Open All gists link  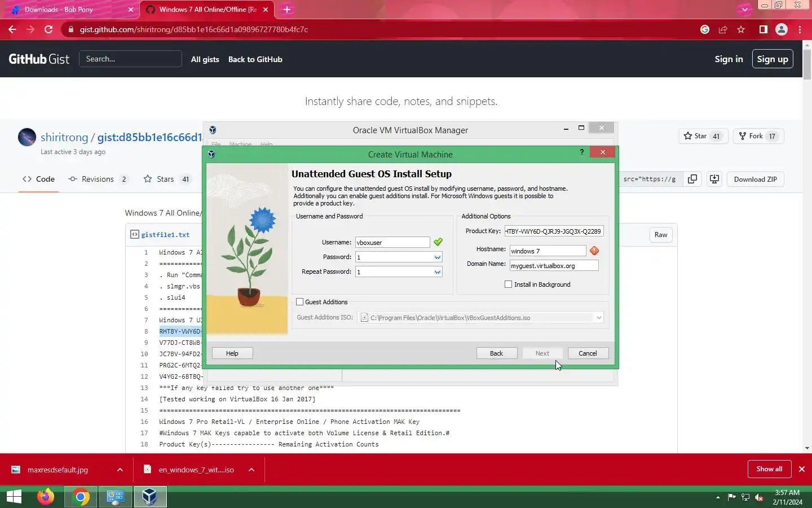(x=205, y=59)
